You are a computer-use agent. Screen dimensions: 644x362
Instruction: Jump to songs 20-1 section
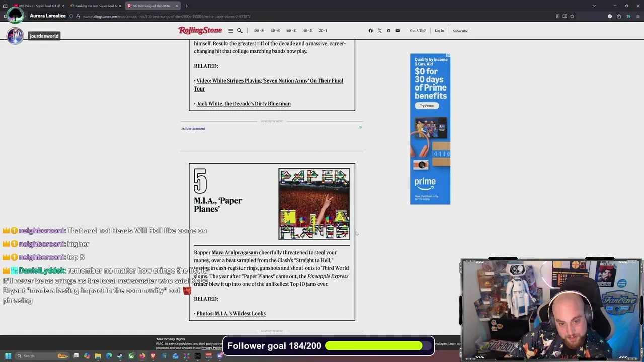[323, 31]
